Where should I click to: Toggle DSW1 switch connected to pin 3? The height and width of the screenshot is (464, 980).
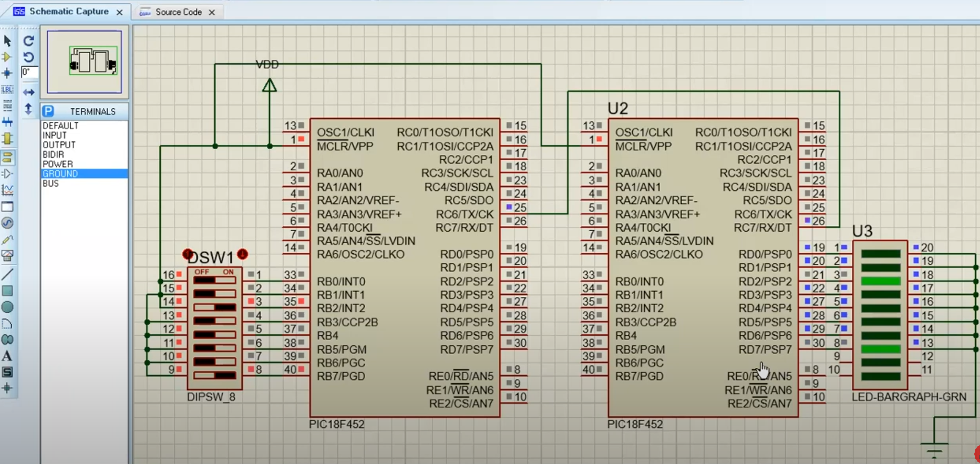pos(214,307)
